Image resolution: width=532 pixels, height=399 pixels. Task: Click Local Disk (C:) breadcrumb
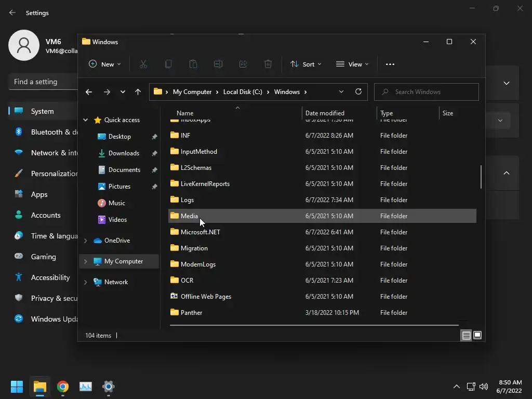243,92
